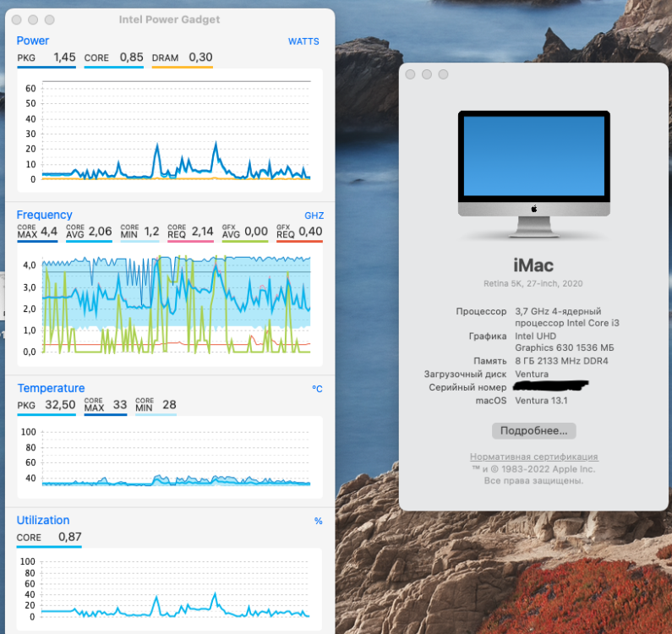Click the CORE power value 0,85
Viewport: 672px width, 634px height.
pyautogui.click(x=132, y=57)
